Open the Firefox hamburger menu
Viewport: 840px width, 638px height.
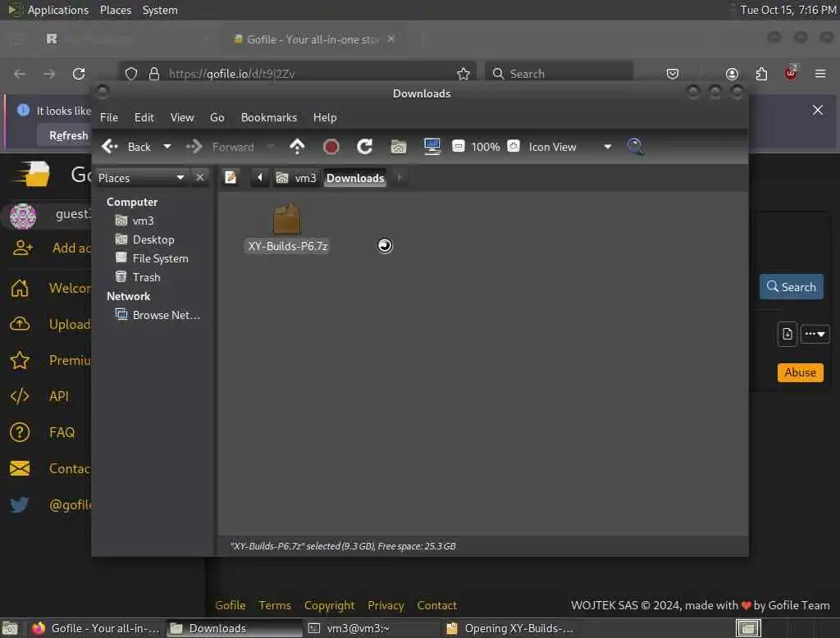click(x=820, y=73)
